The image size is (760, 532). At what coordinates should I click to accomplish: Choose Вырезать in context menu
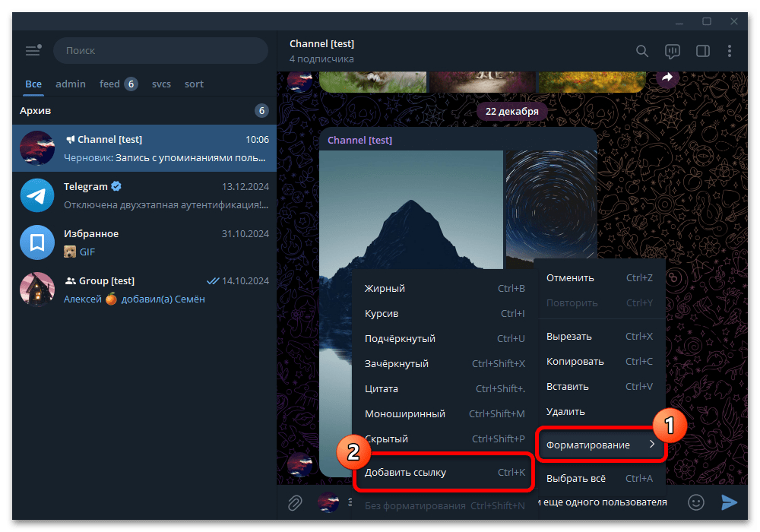[600, 336]
